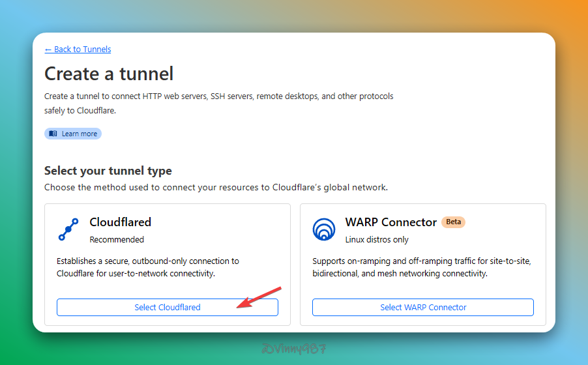
Task: Click the Beta badge next to WARP Connector
Action: click(453, 222)
